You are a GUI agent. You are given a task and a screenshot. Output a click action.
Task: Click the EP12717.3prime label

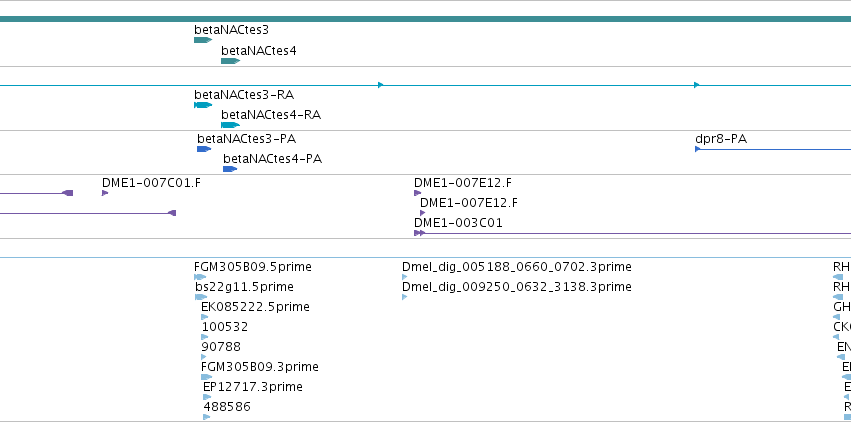point(253,387)
